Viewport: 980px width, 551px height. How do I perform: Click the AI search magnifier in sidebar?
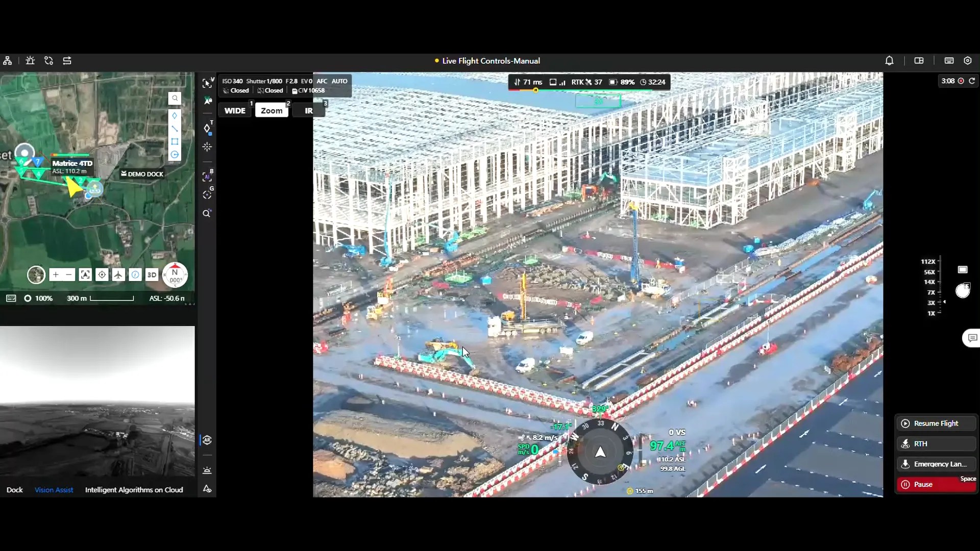click(207, 213)
